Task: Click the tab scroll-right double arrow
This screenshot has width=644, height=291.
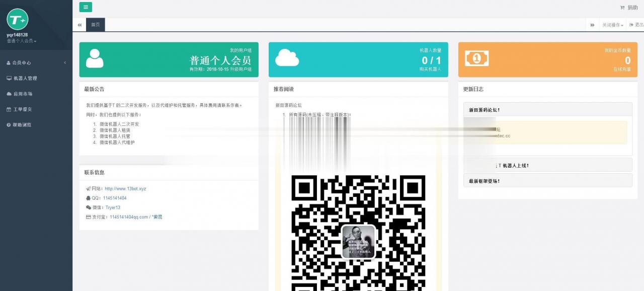Action: (x=592, y=25)
